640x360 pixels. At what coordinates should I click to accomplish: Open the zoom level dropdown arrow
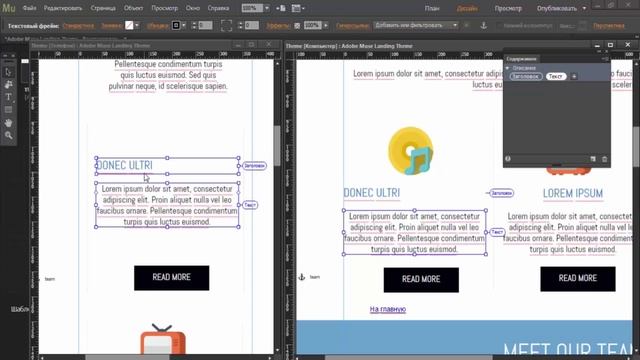267,8
